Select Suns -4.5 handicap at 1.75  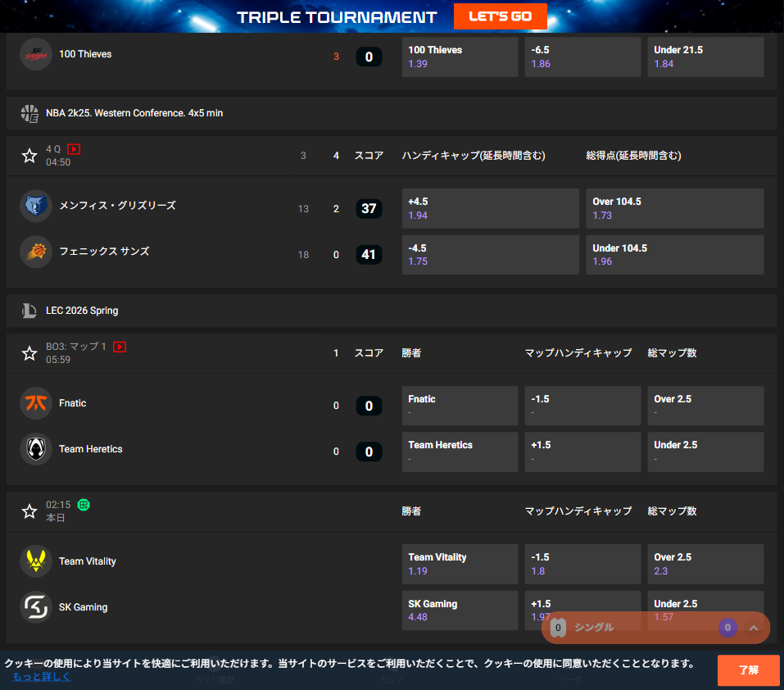pos(491,255)
